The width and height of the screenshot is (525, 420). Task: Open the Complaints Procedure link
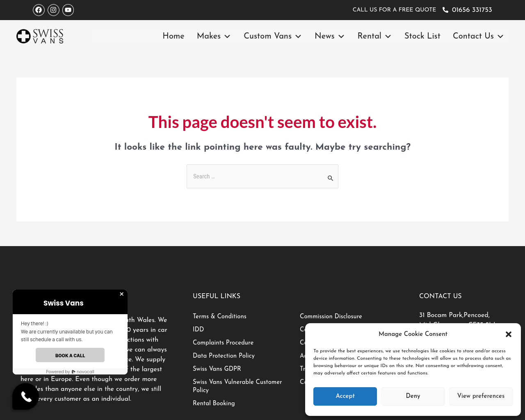click(223, 342)
